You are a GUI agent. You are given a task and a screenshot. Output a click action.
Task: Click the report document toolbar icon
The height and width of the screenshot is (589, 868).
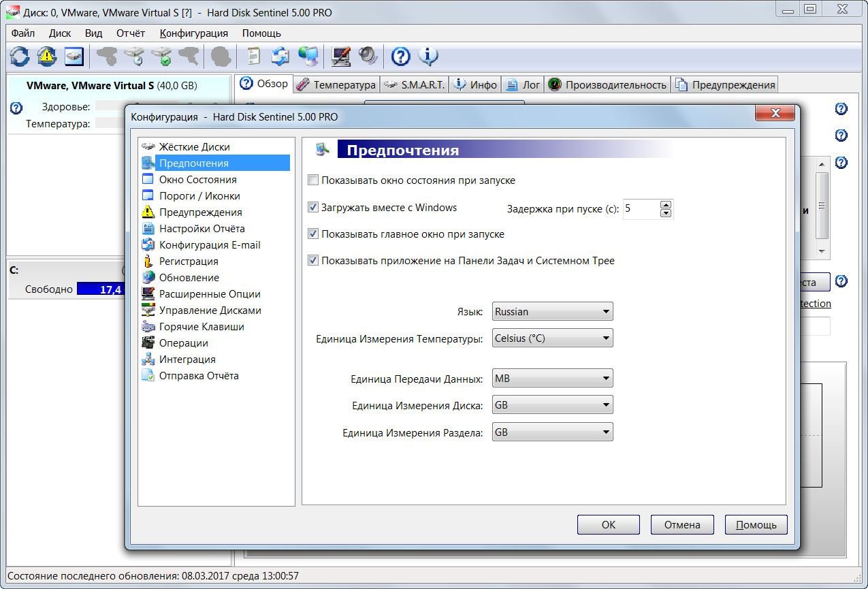point(253,56)
